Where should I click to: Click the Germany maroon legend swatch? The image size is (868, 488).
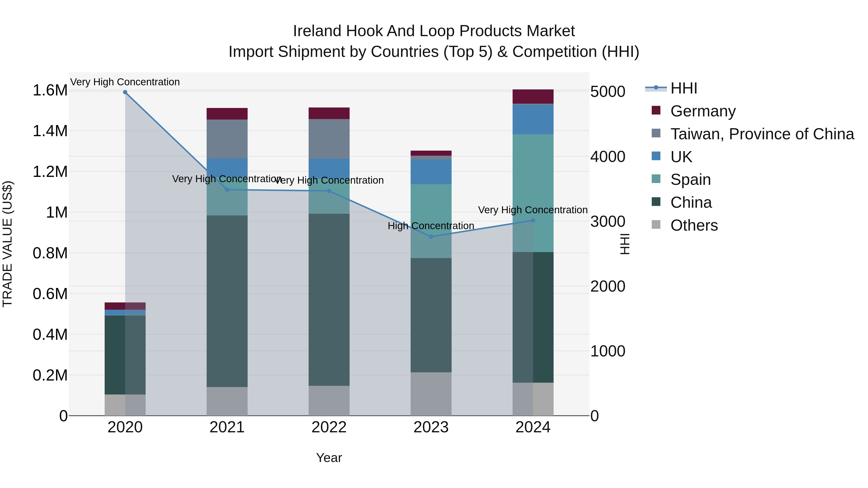[x=656, y=110]
